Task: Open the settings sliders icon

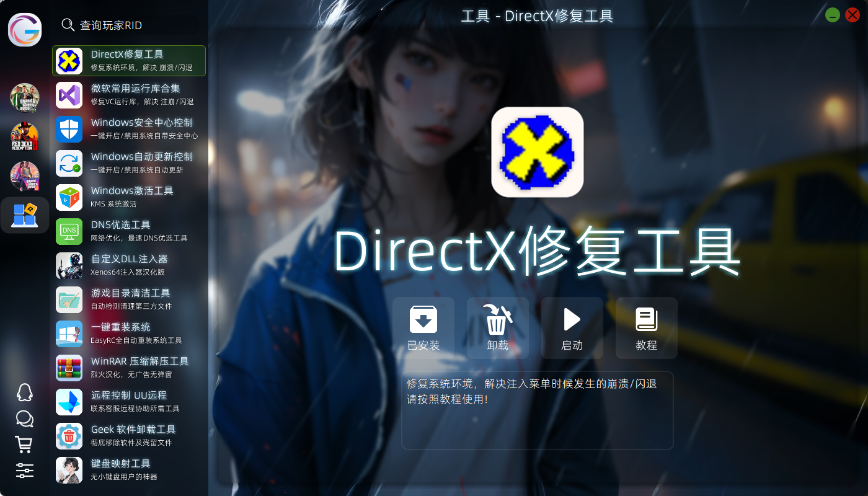Action: coord(24,470)
